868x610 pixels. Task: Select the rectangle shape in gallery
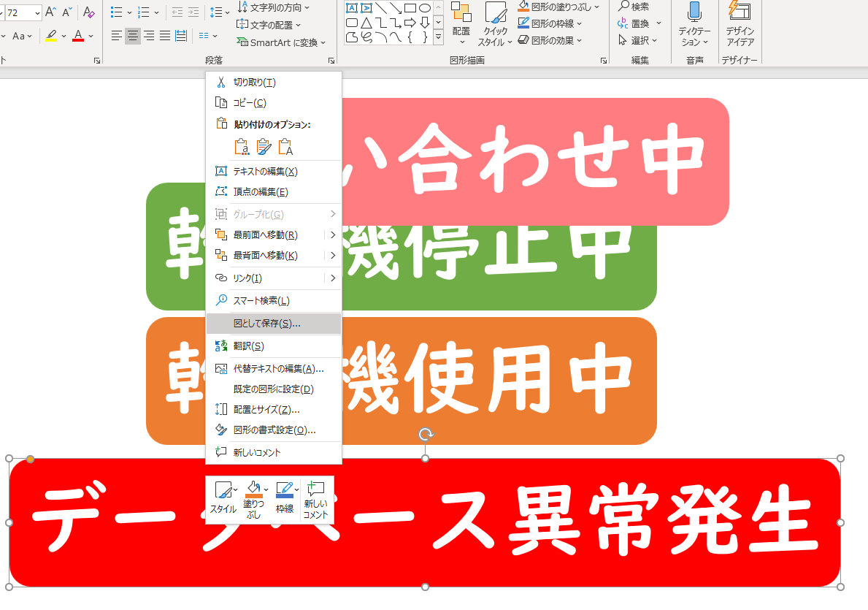[x=410, y=8]
